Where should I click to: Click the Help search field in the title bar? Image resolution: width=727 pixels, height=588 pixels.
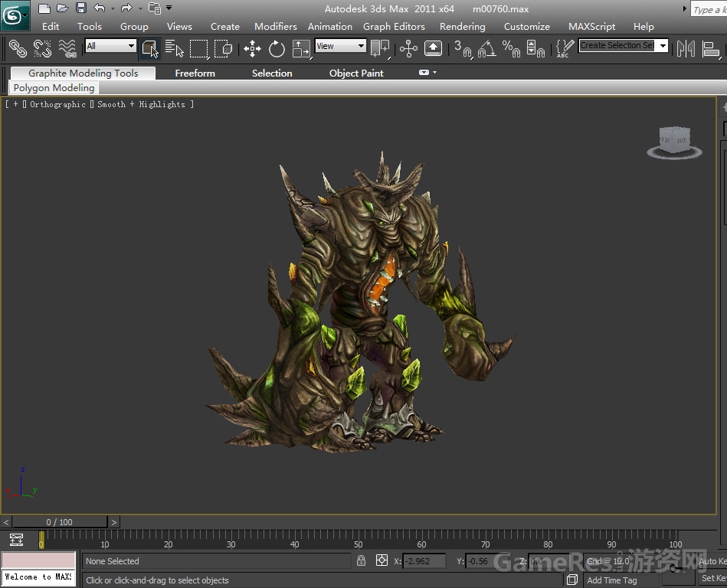point(709,9)
